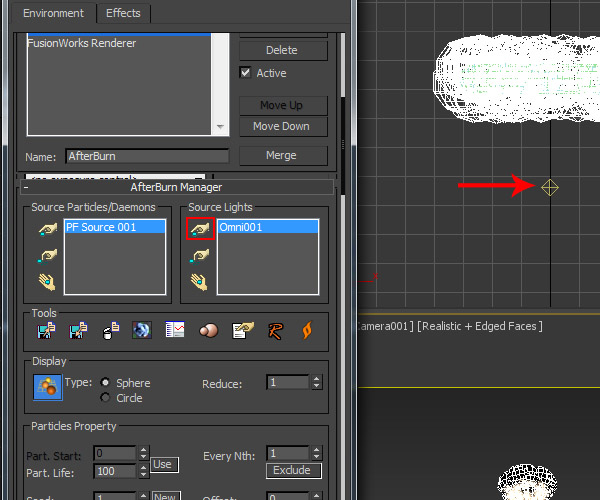600x500 pixels.
Task: Click the Merge button
Action: click(x=283, y=156)
